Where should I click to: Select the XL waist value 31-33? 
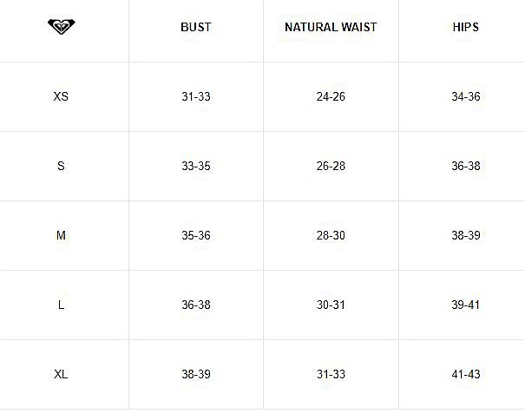(331, 374)
